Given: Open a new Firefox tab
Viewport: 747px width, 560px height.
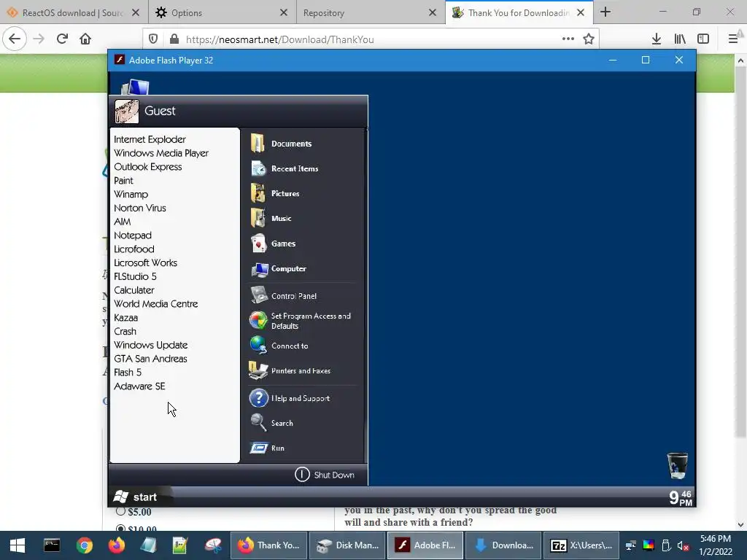Looking at the screenshot, I should (605, 12).
